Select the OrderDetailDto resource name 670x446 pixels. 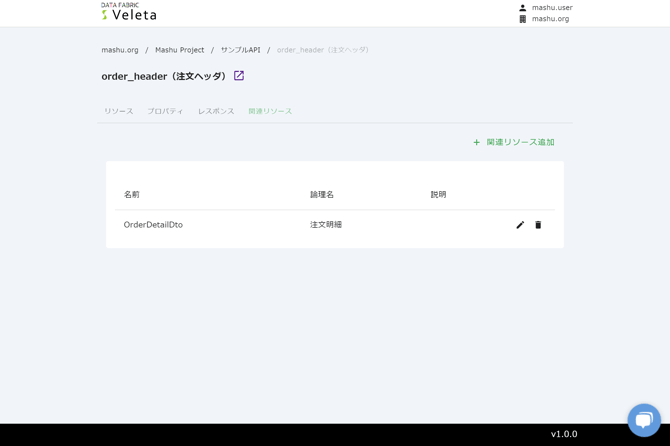[x=153, y=225]
